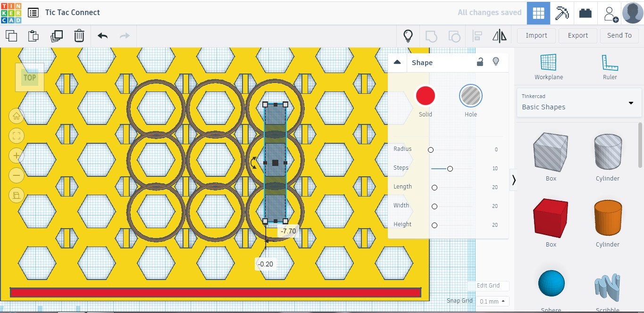Click the Tic Tac Connect design name
644x313 pixels.
click(x=73, y=13)
